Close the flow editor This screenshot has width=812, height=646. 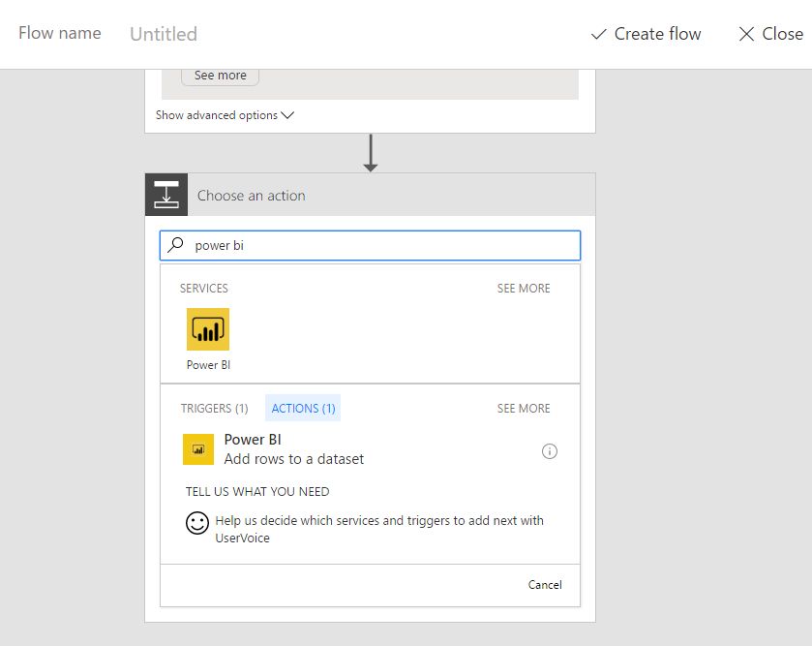(x=770, y=34)
